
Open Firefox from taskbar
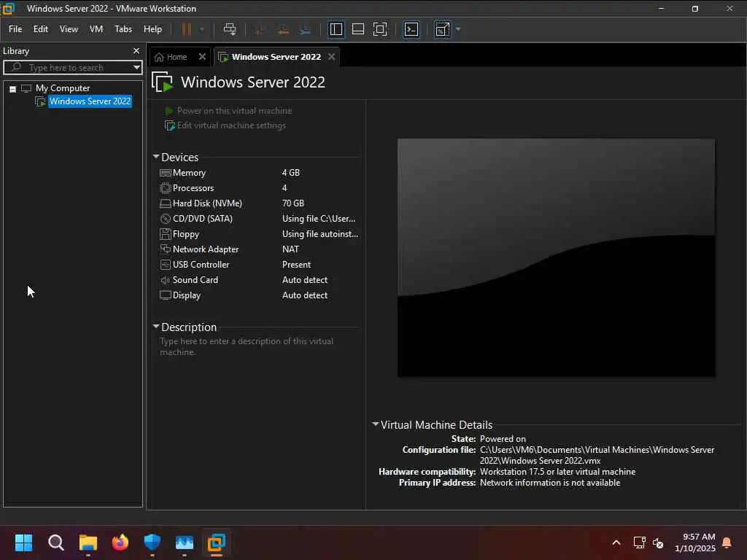click(120, 542)
